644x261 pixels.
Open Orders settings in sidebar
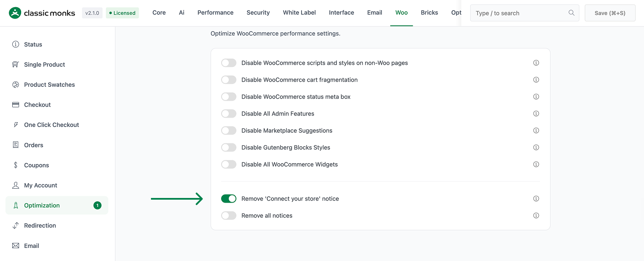coord(57,145)
